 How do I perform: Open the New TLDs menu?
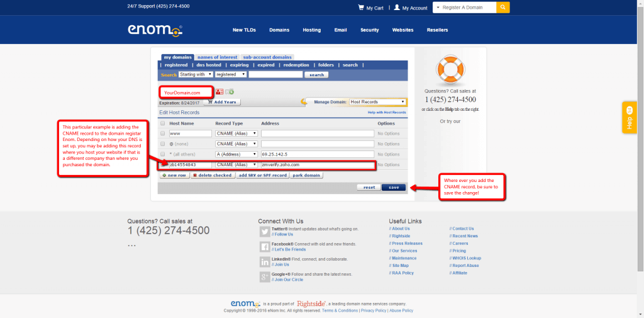pyautogui.click(x=245, y=30)
